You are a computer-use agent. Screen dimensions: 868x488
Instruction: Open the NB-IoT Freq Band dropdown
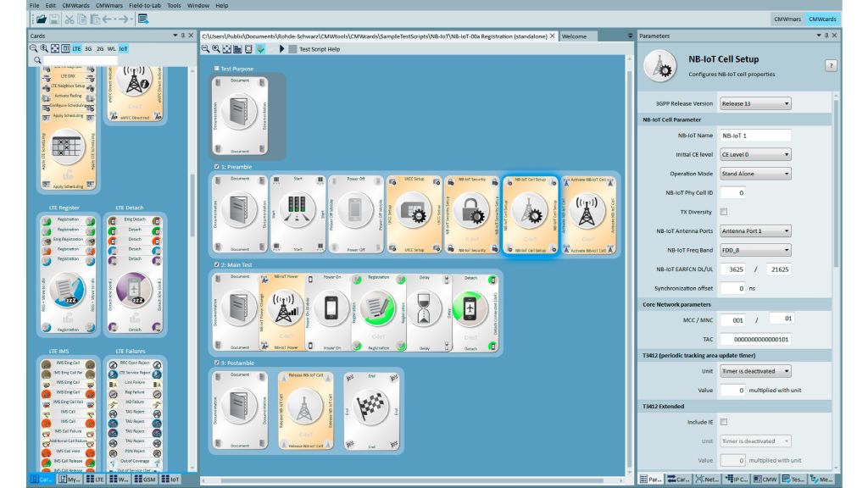[x=754, y=250]
